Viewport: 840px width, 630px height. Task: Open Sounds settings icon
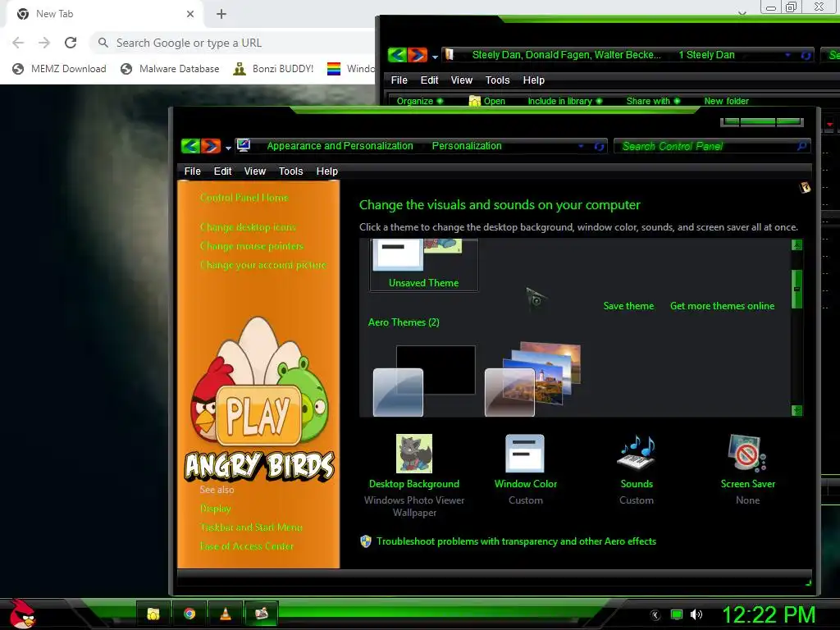tap(637, 454)
